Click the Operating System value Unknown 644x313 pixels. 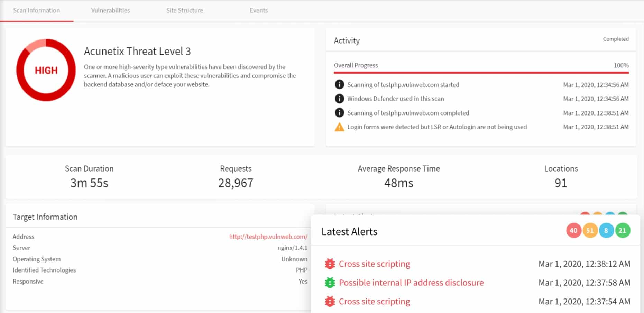pyautogui.click(x=294, y=259)
